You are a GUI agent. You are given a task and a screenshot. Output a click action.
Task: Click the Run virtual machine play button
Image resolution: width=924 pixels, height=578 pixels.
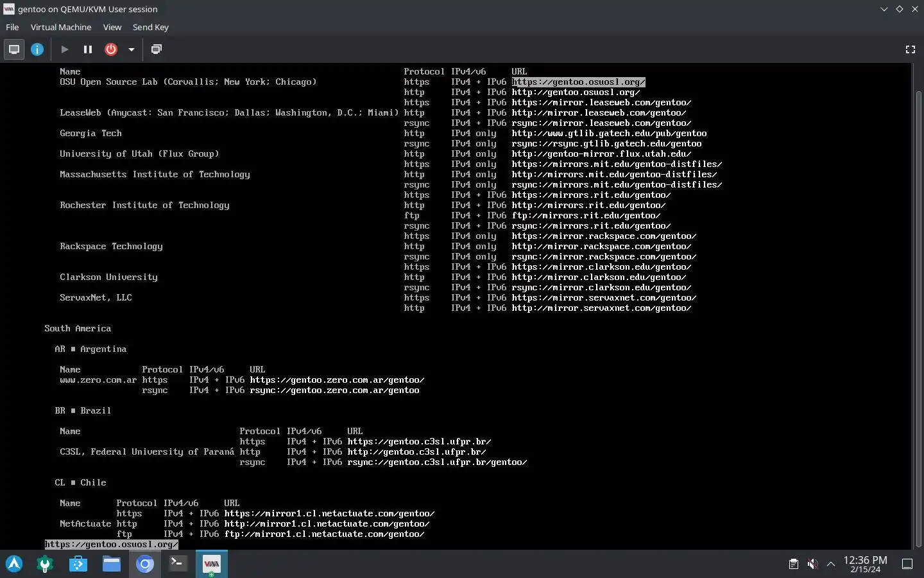pyautogui.click(x=64, y=49)
